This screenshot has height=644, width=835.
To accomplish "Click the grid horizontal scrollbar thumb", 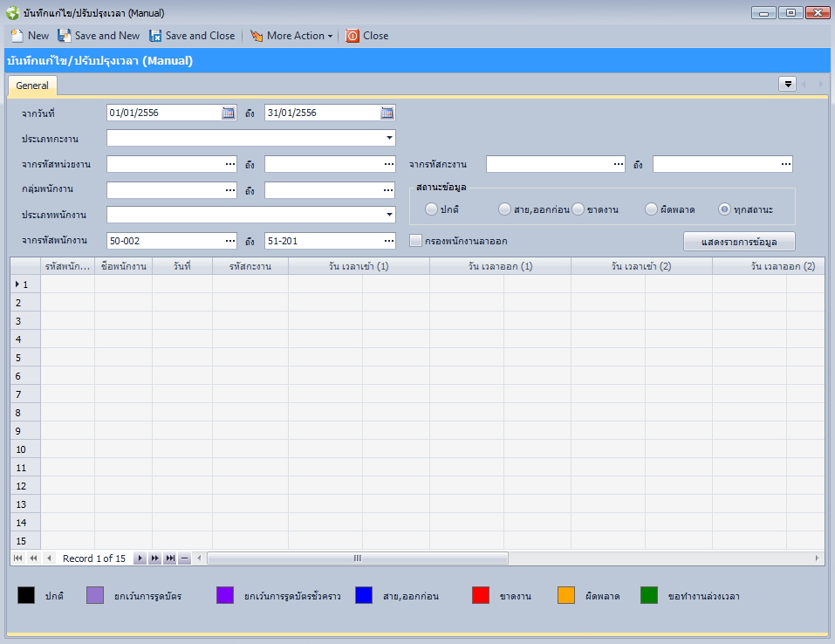I will pos(358,558).
